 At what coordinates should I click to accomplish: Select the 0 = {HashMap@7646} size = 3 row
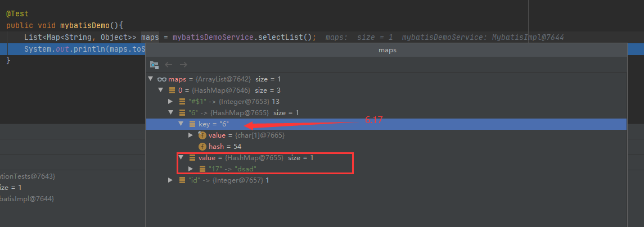tap(386, 90)
